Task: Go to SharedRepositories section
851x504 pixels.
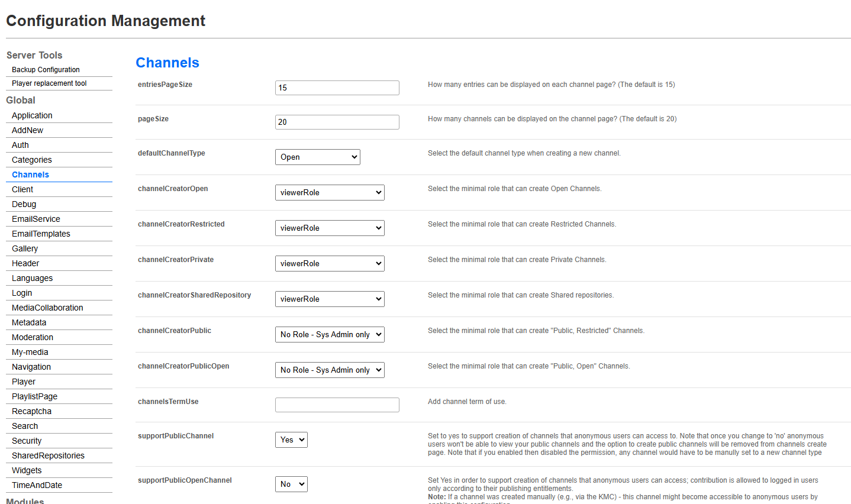Action: coord(48,455)
